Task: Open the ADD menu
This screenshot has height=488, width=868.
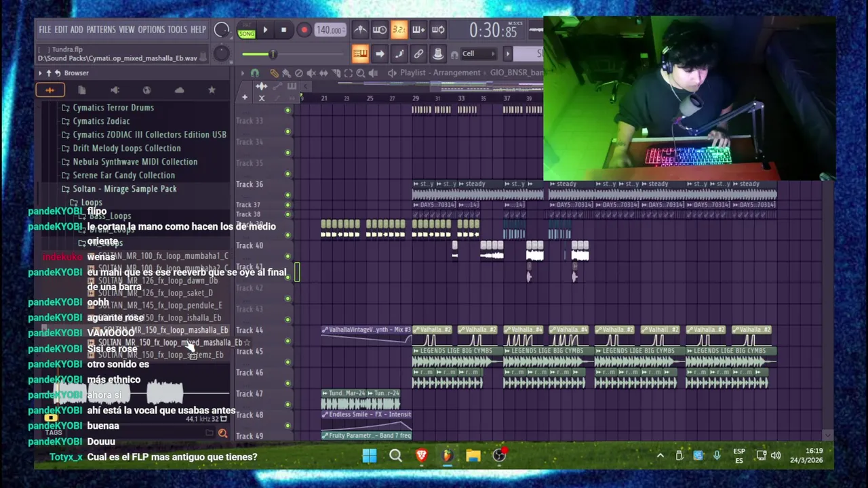Action: coord(77,30)
